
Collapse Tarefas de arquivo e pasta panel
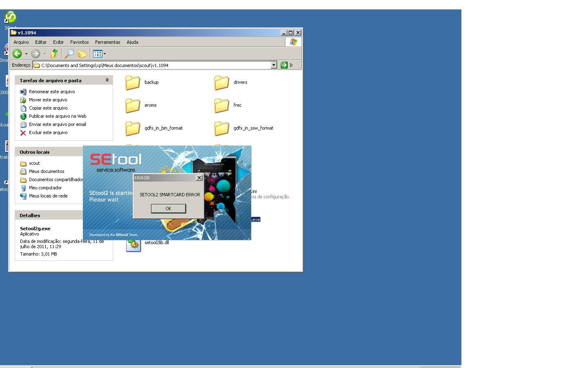107,80
